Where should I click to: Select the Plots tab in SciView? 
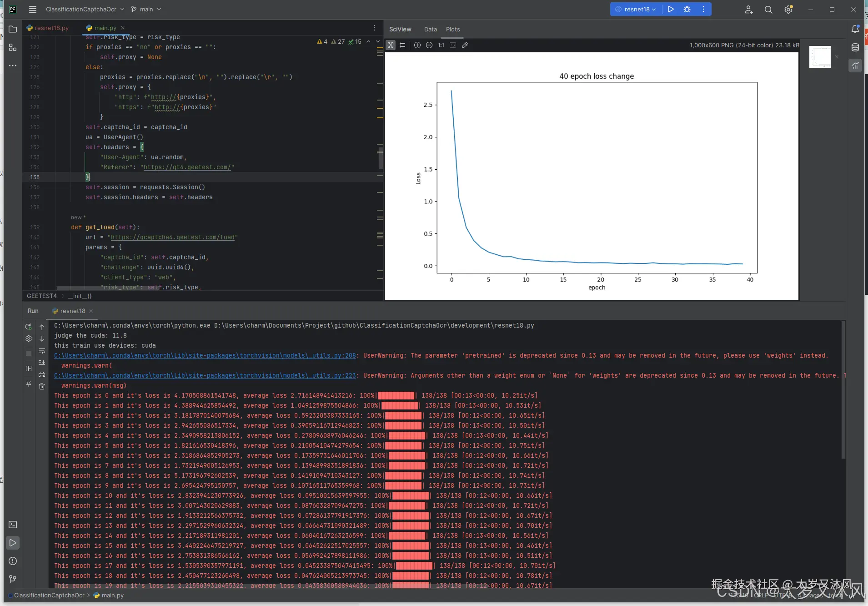pos(453,29)
